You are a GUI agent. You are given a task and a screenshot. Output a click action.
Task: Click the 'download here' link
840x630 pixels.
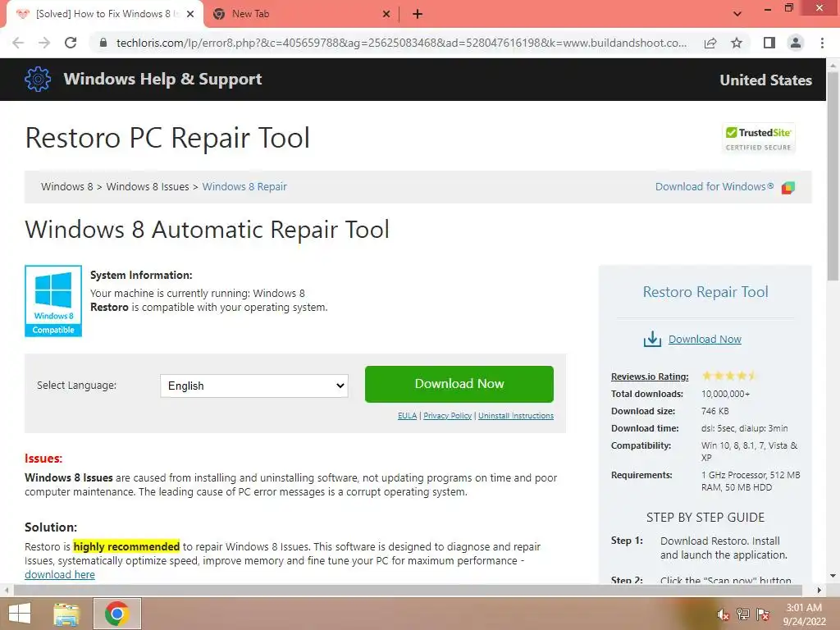pos(59,575)
